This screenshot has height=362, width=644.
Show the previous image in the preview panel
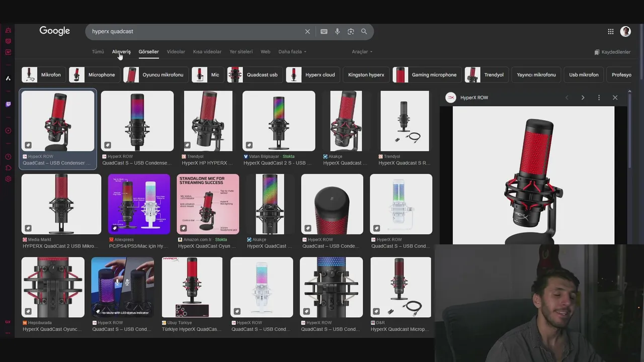pyautogui.click(x=567, y=98)
